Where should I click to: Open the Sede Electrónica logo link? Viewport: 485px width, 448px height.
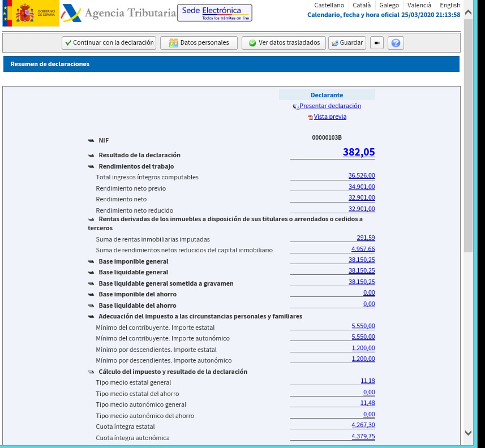214,13
